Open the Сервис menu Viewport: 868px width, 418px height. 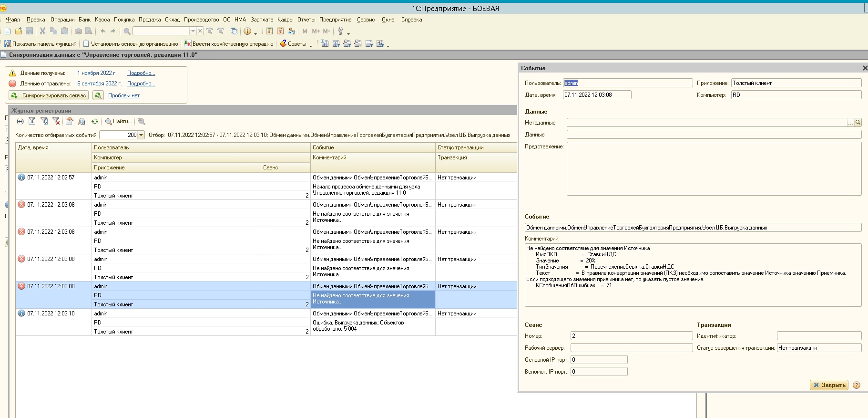tap(366, 20)
